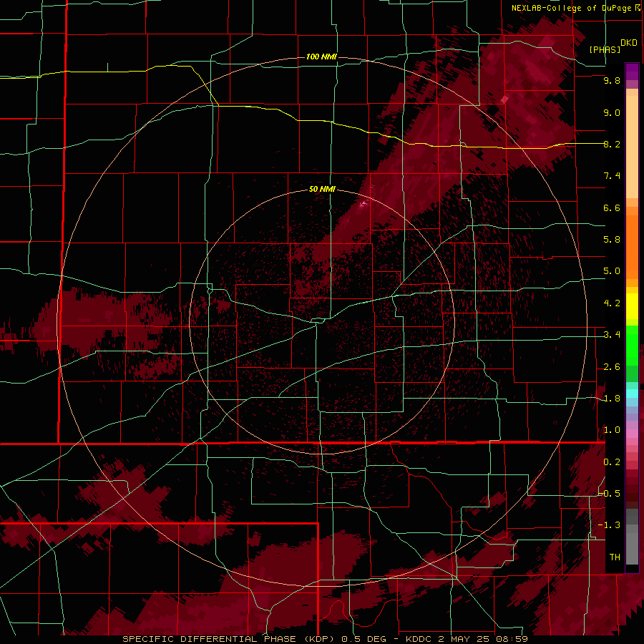Viewport: 644px width, 644px height.
Task: Click the "(KDP)" text in the caption
Action: click(318, 639)
